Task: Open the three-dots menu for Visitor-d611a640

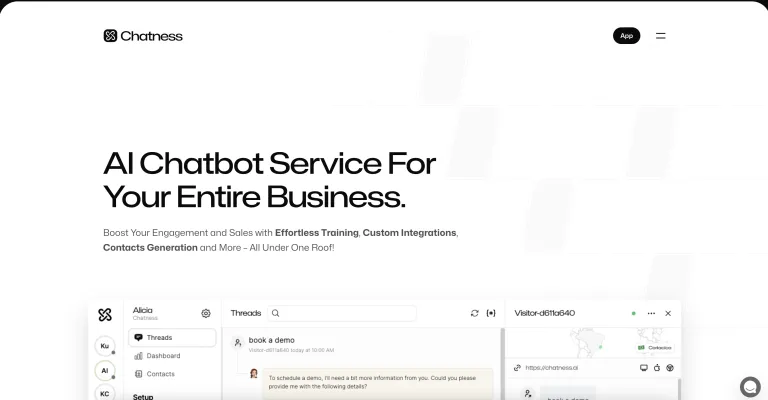Action: (x=651, y=313)
